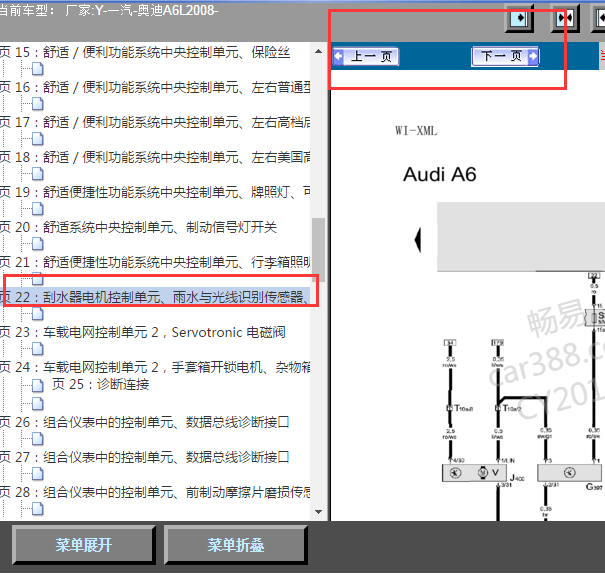Open document icon under 页 28

[x=37, y=509]
